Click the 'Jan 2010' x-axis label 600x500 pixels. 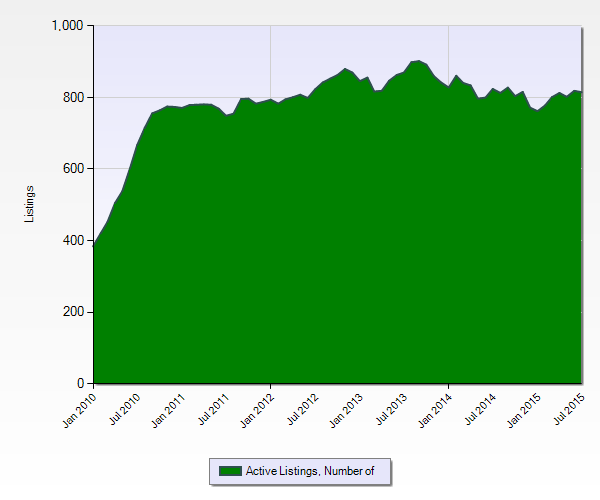pos(80,410)
